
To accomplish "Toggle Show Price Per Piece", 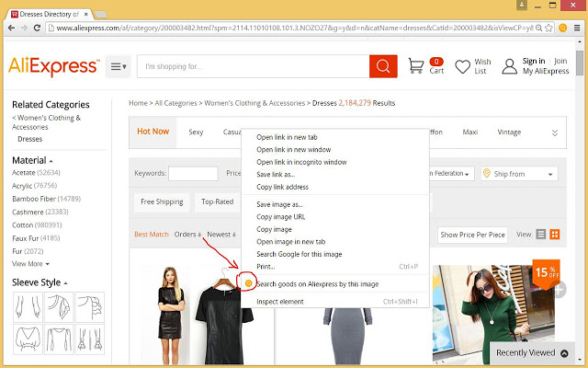I will 472,235.
